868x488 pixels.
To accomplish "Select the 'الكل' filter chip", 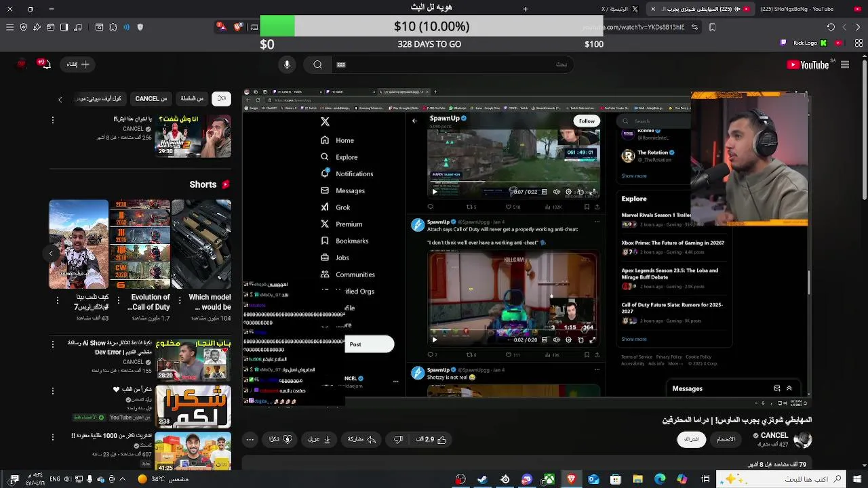I will [222, 98].
